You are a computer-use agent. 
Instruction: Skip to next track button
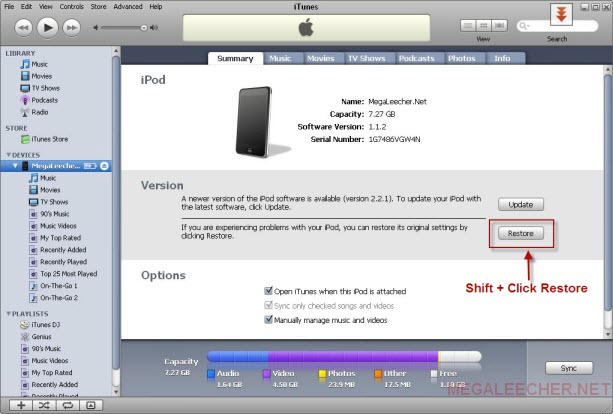point(72,28)
